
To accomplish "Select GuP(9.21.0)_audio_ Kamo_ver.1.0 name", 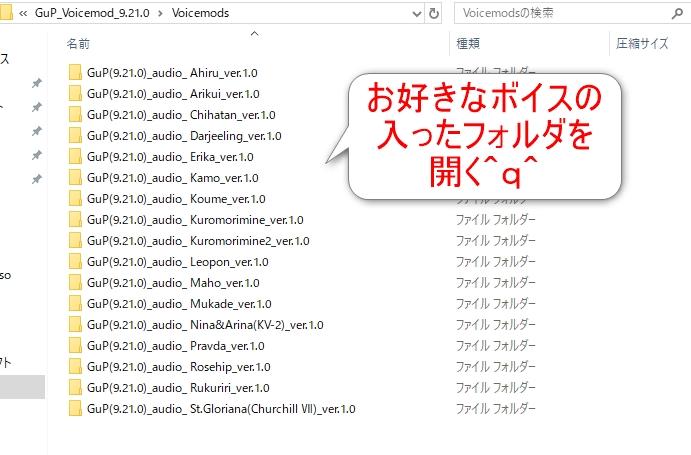I will [x=173, y=178].
